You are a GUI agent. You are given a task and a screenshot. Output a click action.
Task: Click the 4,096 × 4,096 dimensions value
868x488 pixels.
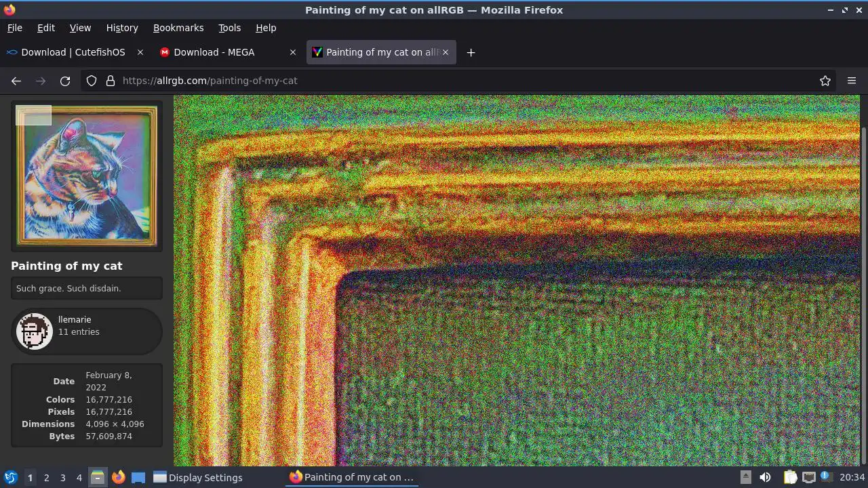tap(115, 424)
